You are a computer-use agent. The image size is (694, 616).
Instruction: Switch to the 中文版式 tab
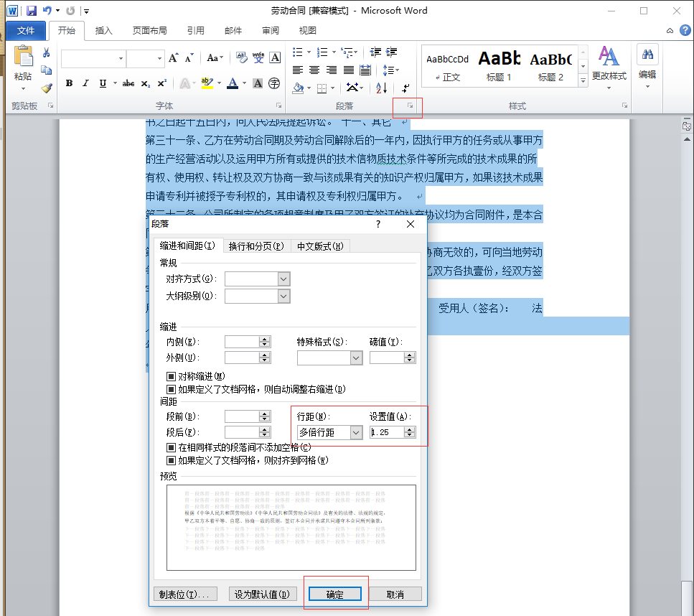(x=320, y=246)
